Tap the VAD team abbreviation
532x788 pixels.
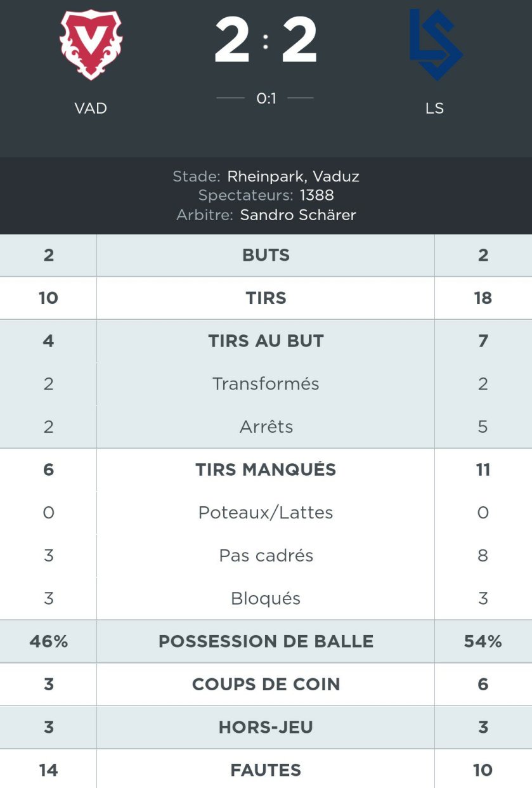91,108
